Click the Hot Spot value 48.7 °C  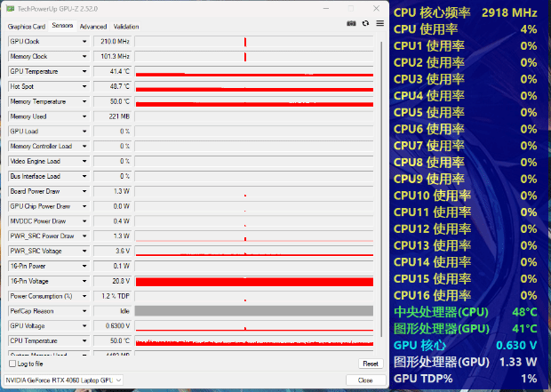[x=113, y=86]
